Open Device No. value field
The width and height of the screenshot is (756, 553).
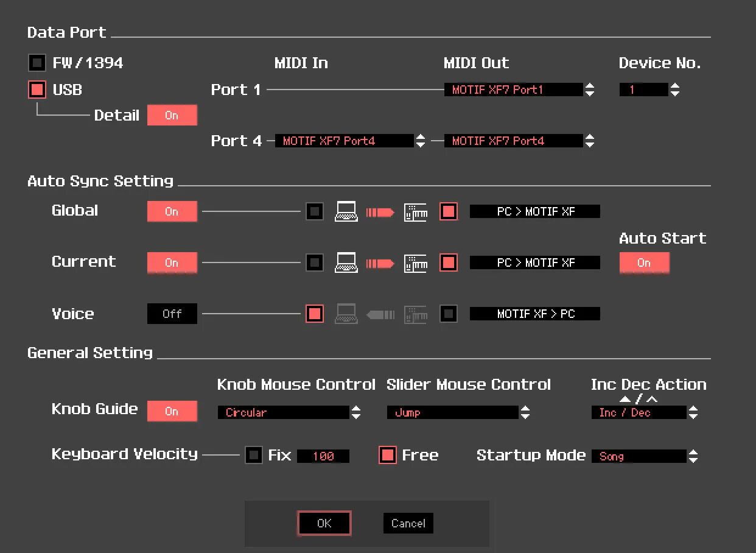(x=644, y=90)
